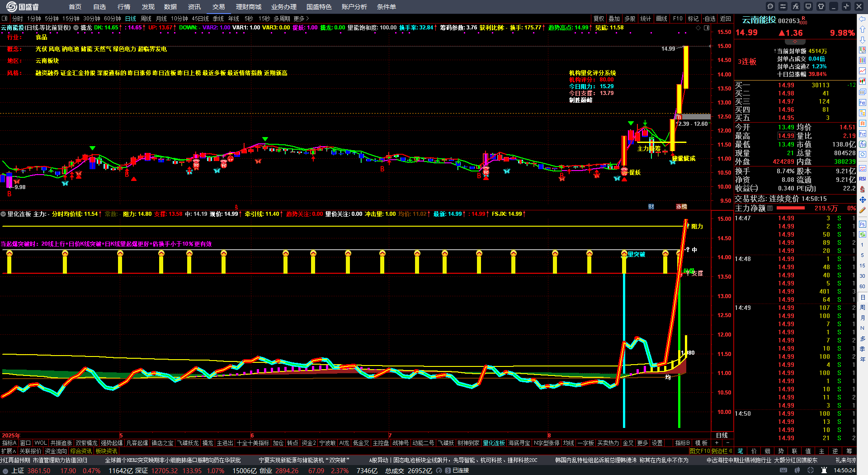Click the 返回 return button
Screen dimensions: 868x475
[726, 19]
